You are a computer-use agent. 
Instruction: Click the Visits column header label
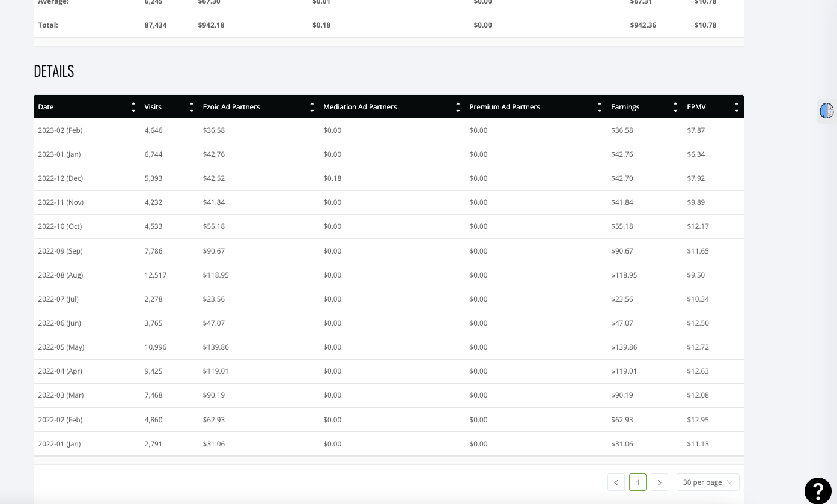click(153, 107)
